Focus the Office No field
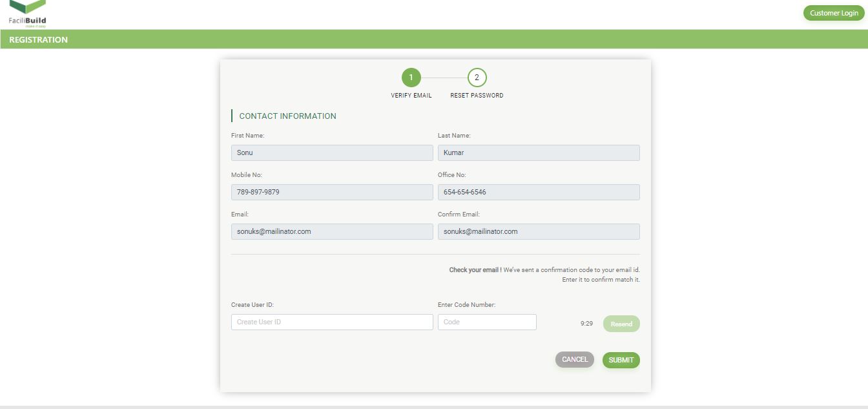The image size is (868, 409). point(539,193)
